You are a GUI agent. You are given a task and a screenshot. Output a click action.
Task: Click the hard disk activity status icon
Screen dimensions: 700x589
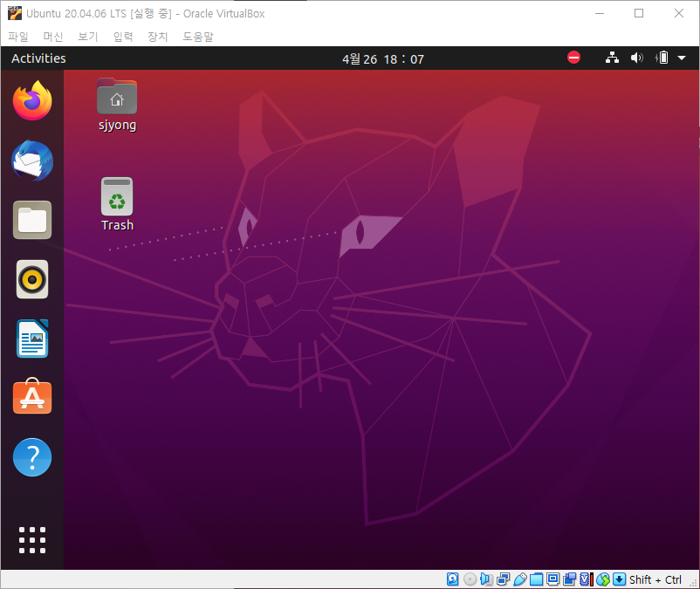(x=453, y=579)
